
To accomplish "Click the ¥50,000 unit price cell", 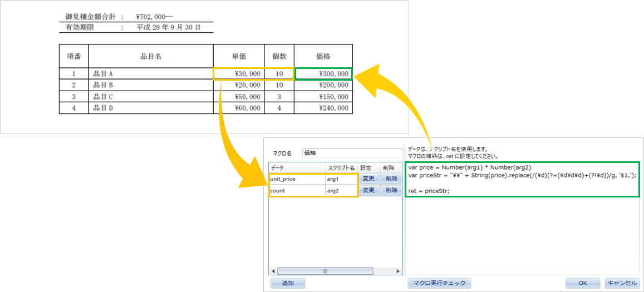I will tap(239, 97).
